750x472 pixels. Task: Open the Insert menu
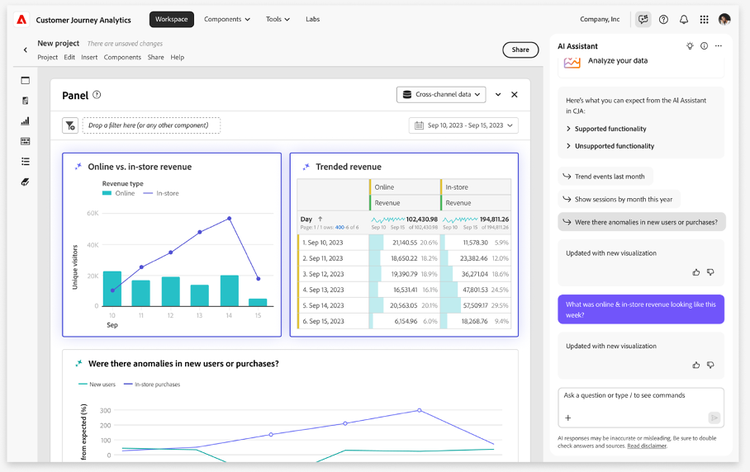click(x=89, y=57)
